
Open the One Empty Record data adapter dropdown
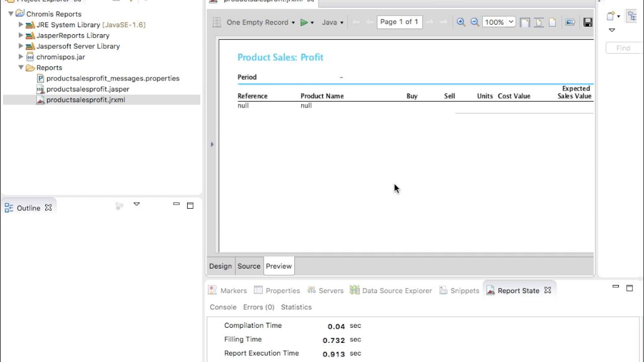coord(261,22)
